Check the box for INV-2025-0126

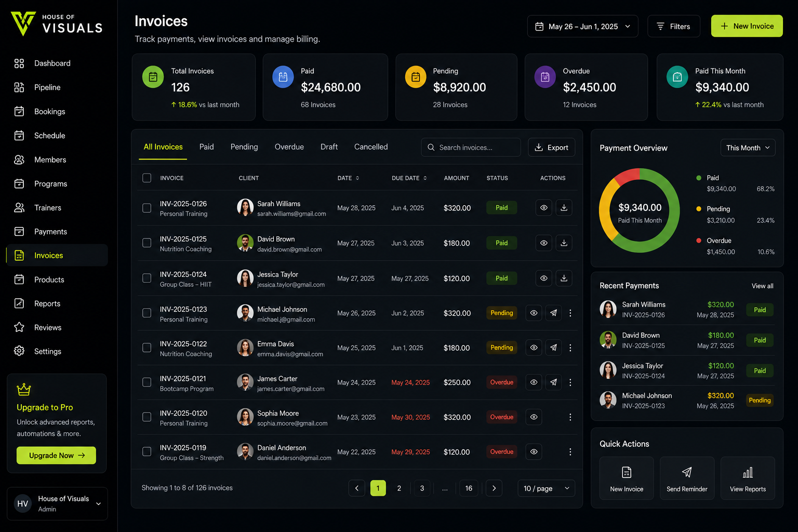147,208
